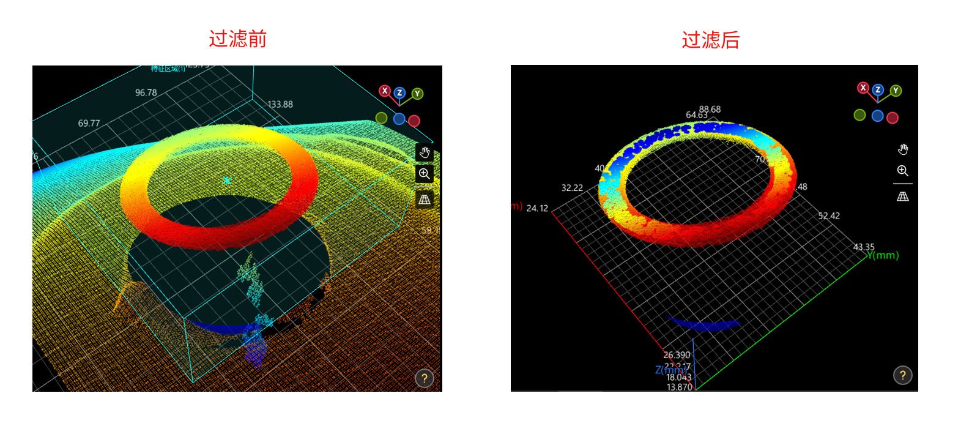
Task: Click the 133.88 axis value in 过滤前 view
Action: point(280,105)
